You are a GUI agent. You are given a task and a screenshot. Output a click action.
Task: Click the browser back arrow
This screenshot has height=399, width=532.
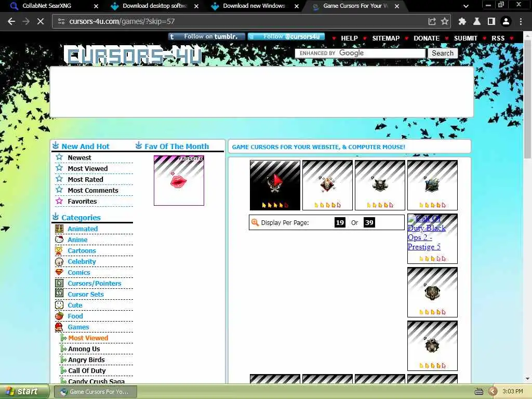(x=11, y=21)
